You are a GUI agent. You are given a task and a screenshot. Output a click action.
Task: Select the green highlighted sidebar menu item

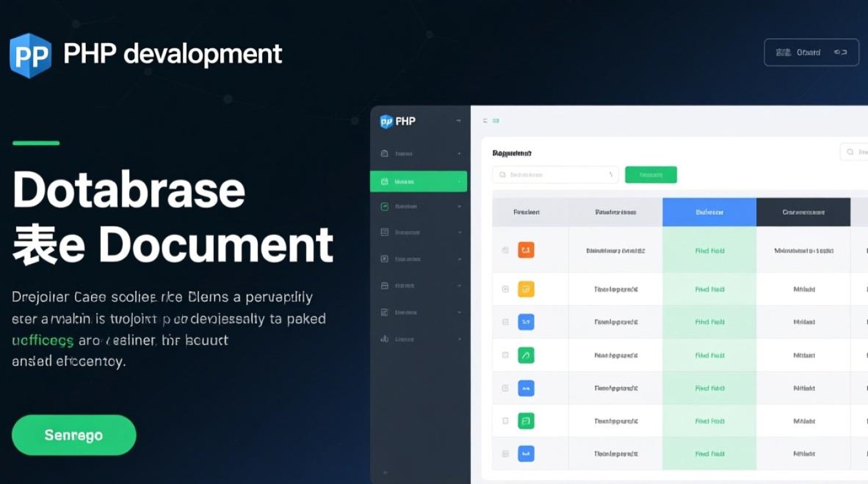click(418, 182)
